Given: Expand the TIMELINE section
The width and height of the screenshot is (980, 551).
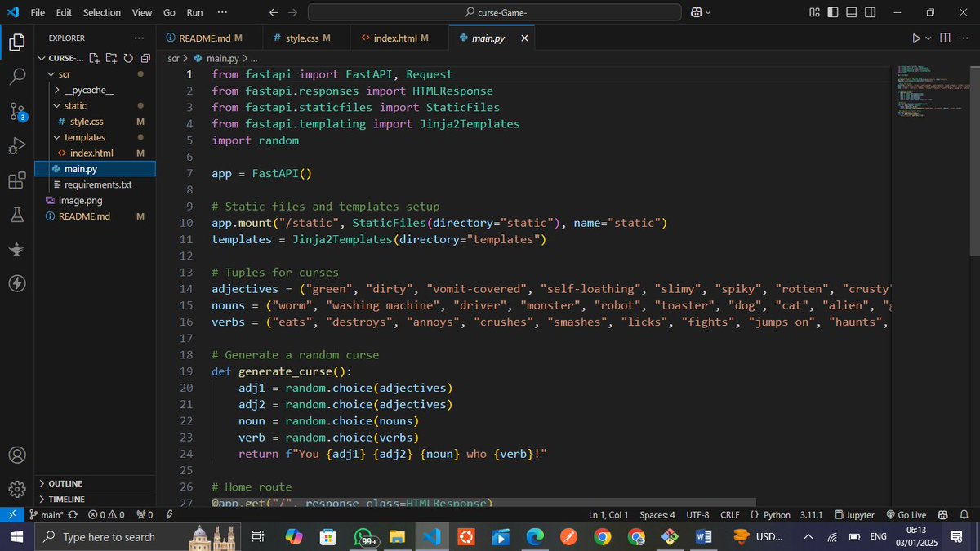Looking at the screenshot, I should pos(95,499).
